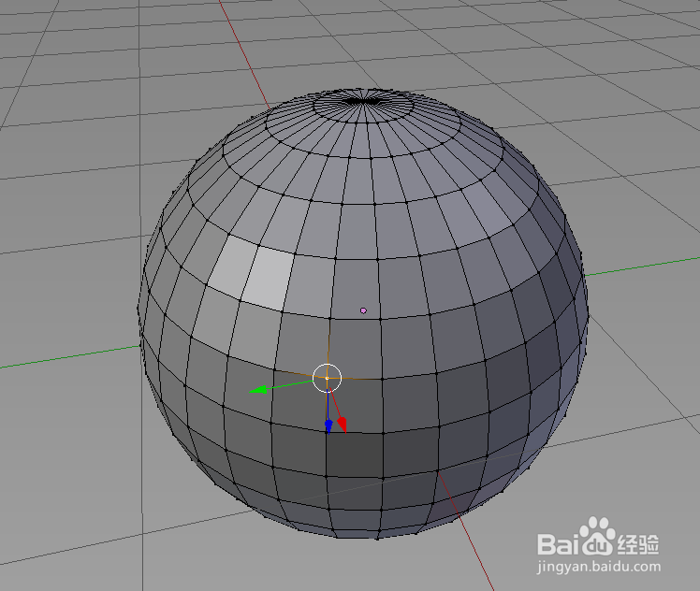700x591 pixels.
Task: Click the white circle at gizmo center
Action: (327, 378)
